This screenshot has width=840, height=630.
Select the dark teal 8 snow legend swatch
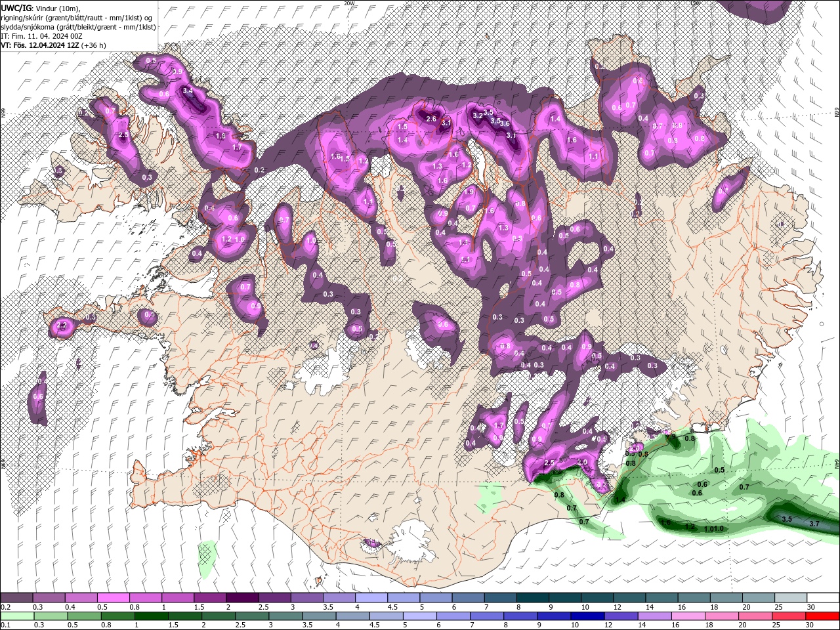pyautogui.click(x=532, y=598)
